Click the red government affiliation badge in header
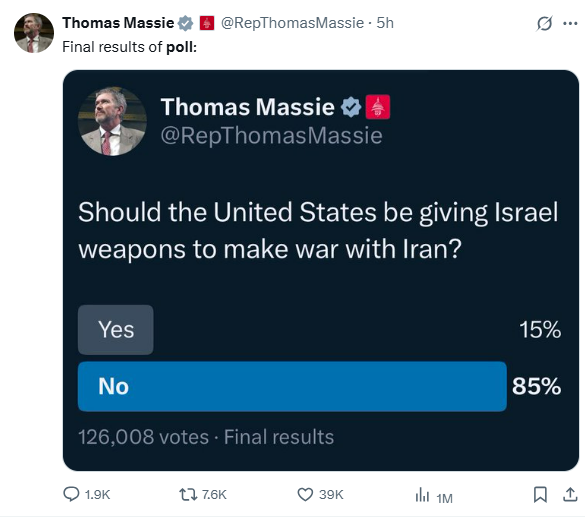The image size is (585, 517). pos(207,23)
